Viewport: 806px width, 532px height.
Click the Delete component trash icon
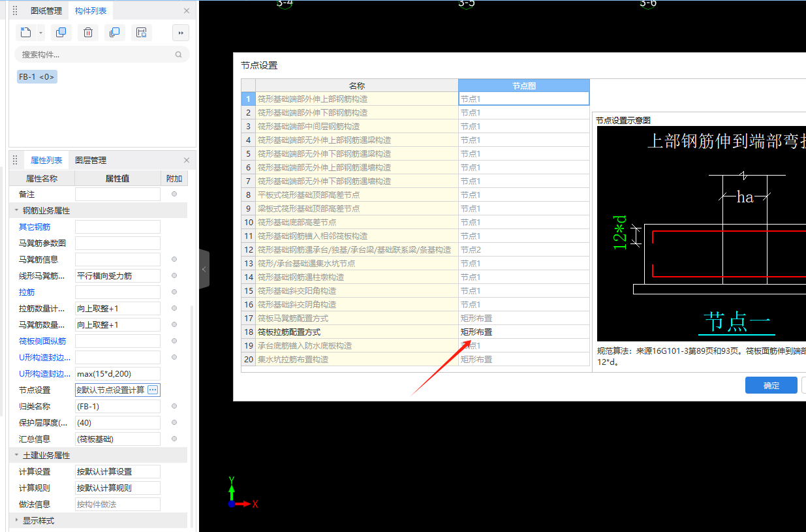[x=88, y=33]
